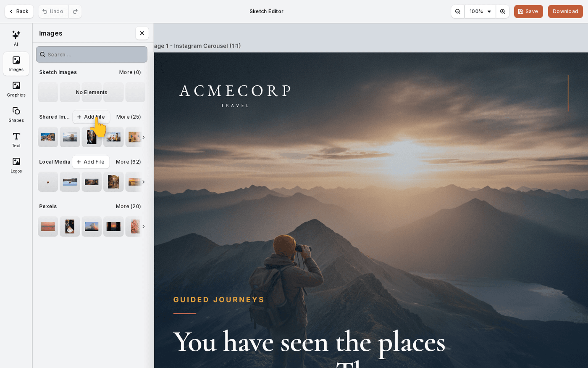
Task: Open the AI tools panel
Action: point(16,38)
